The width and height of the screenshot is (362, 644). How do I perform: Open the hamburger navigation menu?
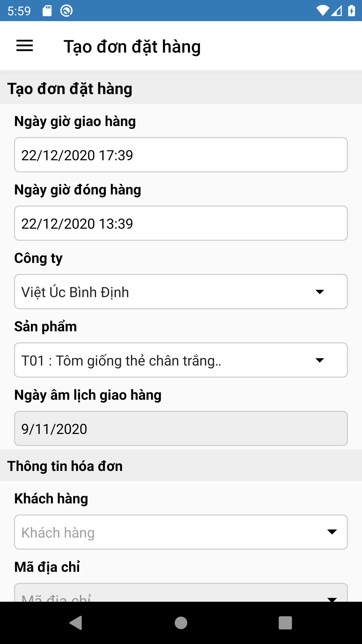click(x=25, y=46)
